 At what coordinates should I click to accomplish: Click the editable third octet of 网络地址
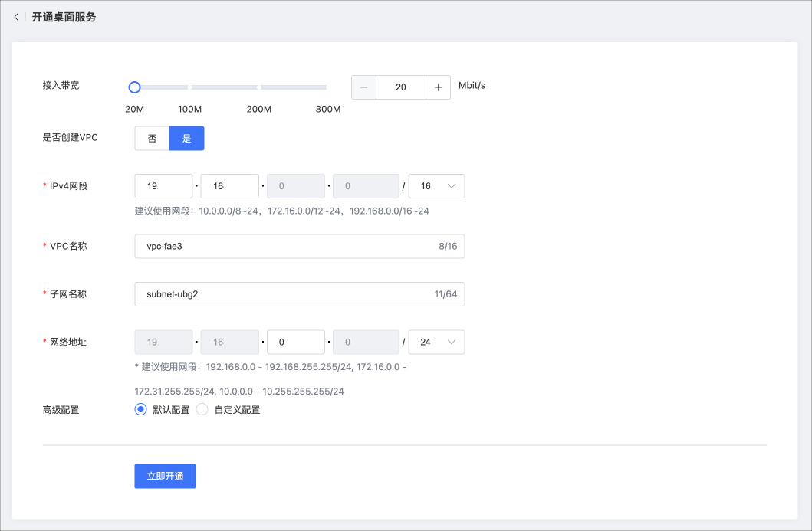295,342
